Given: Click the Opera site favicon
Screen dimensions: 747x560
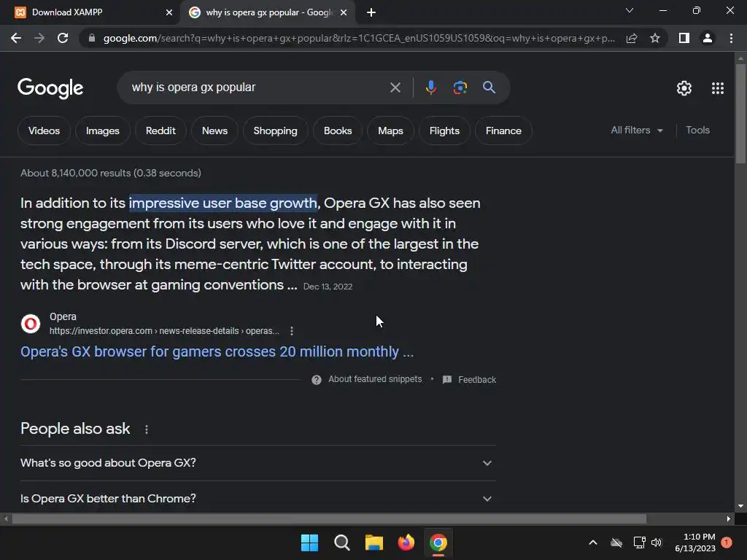Looking at the screenshot, I should pos(31,324).
